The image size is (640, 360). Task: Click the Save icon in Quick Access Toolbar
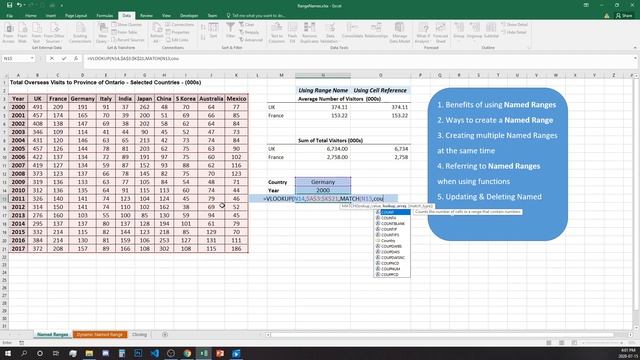point(9,5)
